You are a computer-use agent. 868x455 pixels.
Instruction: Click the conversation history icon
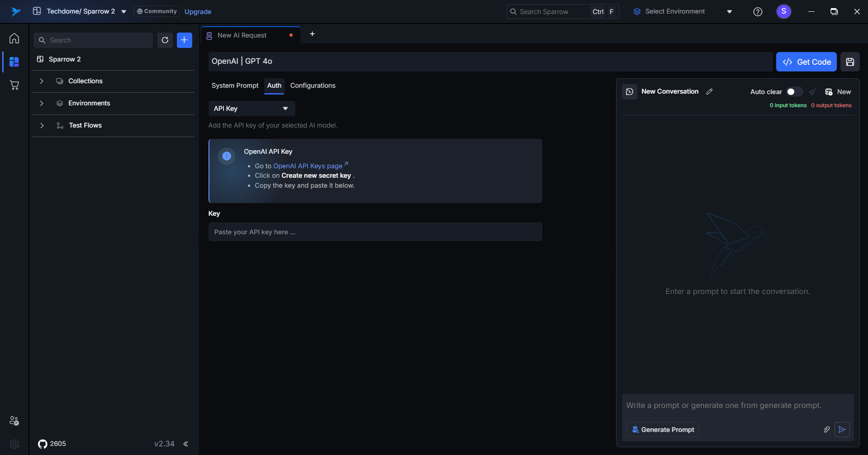629,92
